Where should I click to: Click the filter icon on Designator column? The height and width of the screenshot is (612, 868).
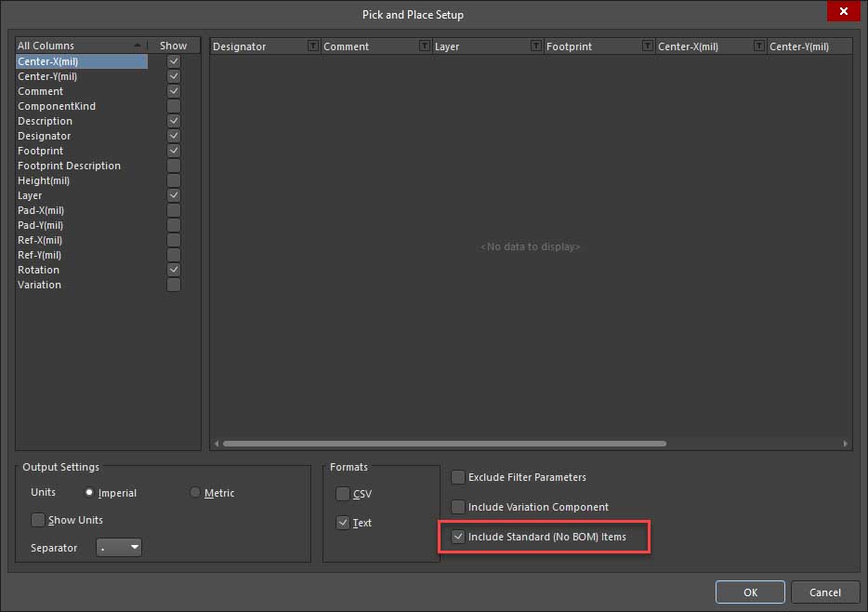coord(312,46)
